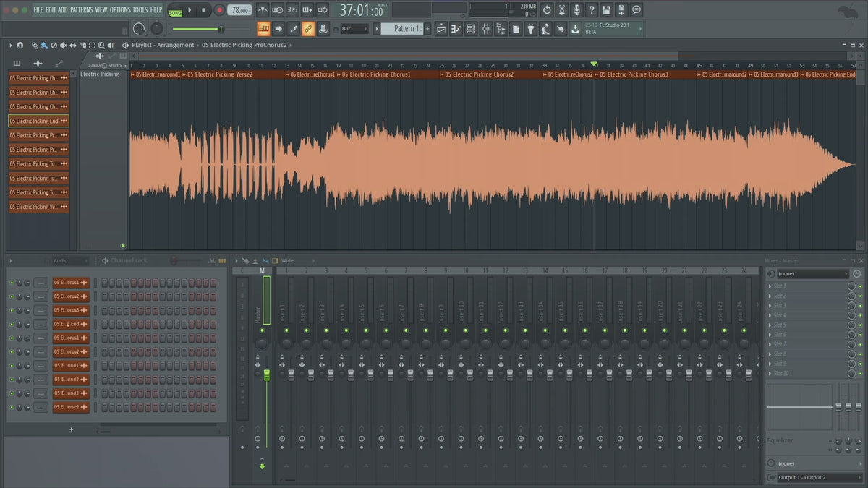Click the Record button in transport
Image resolution: width=868 pixels, height=488 pixels.
(x=218, y=10)
